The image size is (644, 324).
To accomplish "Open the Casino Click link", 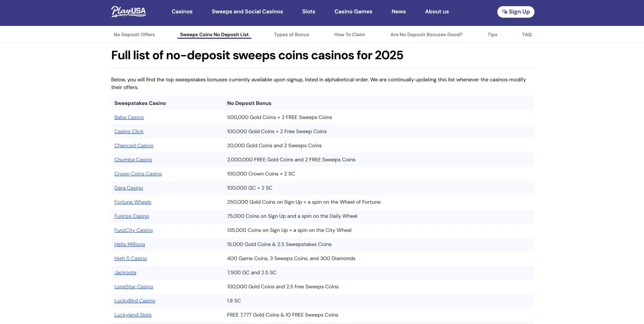I will [x=129, y=131].
